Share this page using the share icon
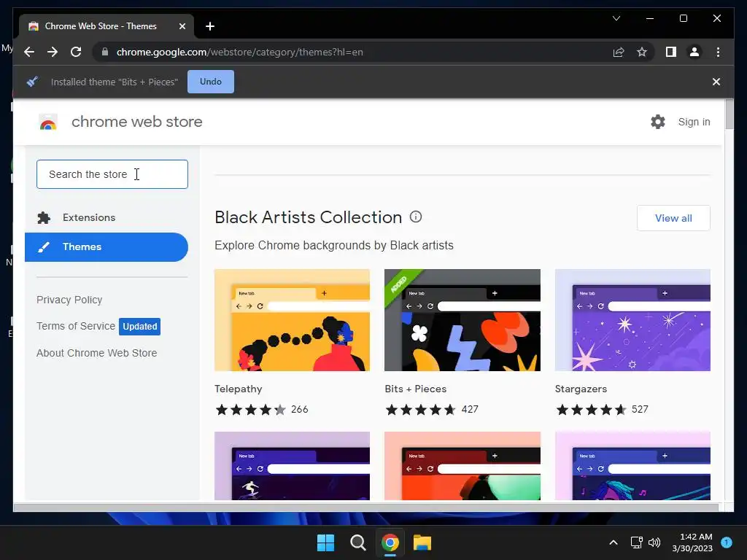This screenshot has width=747, height=560. coord(619,52)
